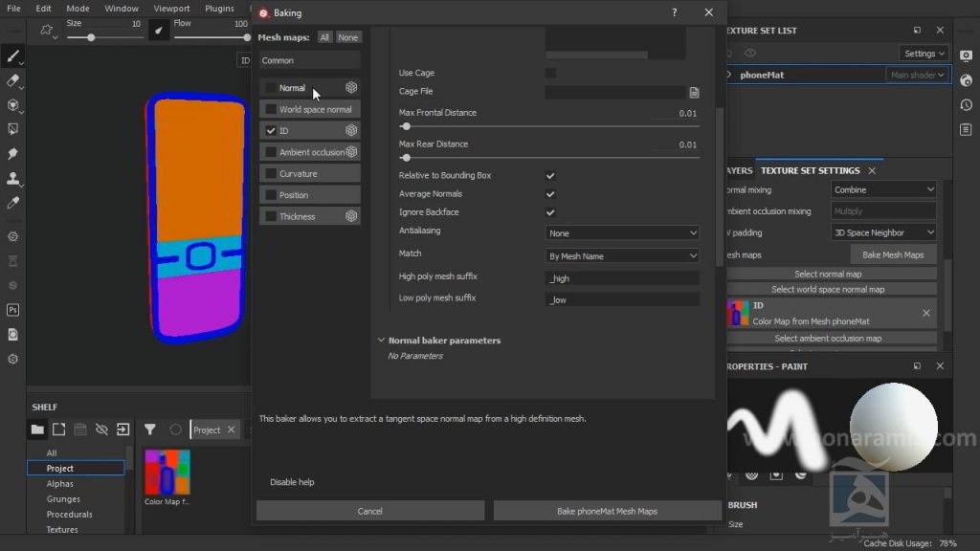Select the Eraser tool
The image size is (980, 551).
click(x=13, y=80)
